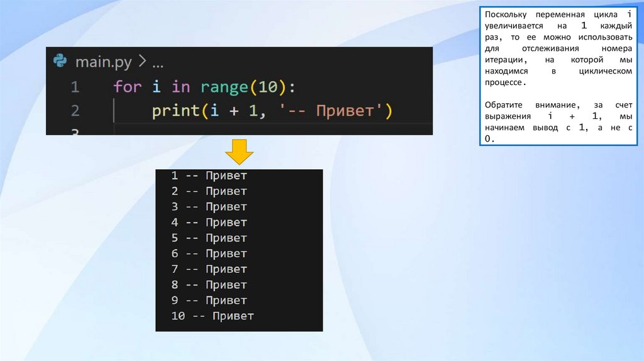Click the number 10 inside range()
The height and width of the screenshot is (361, 644).
268,87
